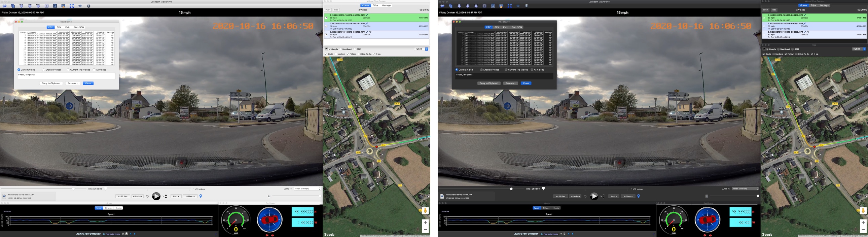Click Save As button, light Data Browser
This screenshot has width=868, height=237.
pos(72,83)
